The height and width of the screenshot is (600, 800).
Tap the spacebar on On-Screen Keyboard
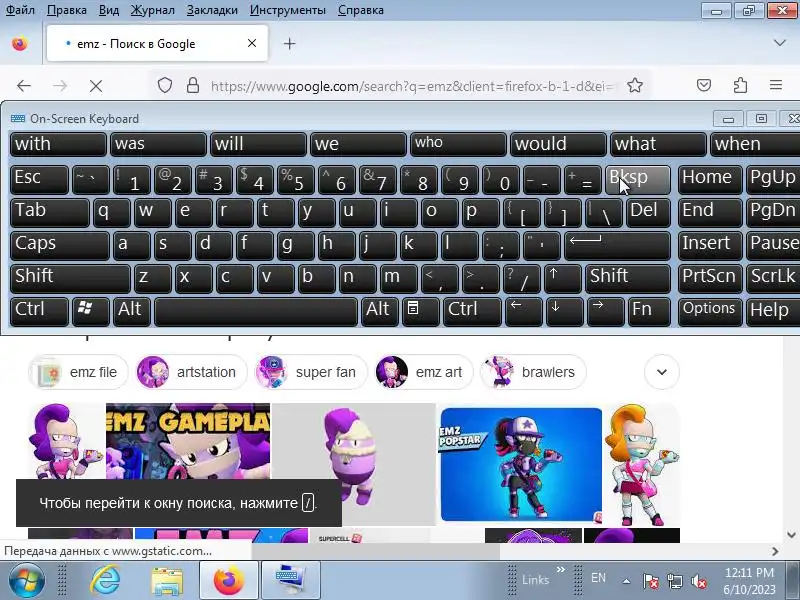pyautogui.click(x=256, y=312)
